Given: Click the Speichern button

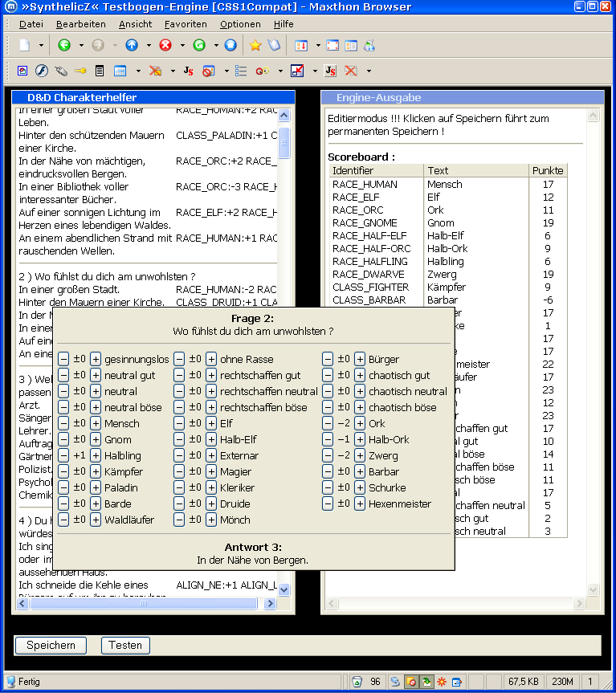Looking at the screenshot, I should click(x=51, y=646).
